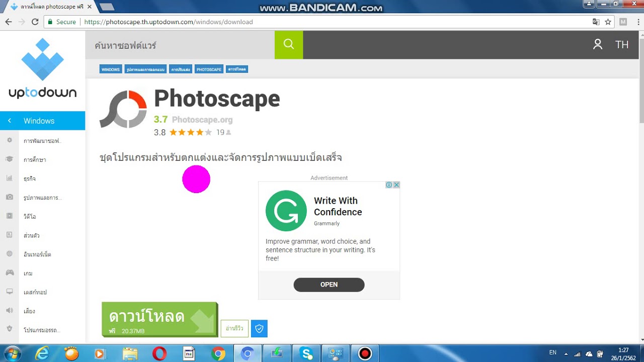This screenshot has width=644, height=362.
Task: Click the shield utilities category icon
Action: coord(10,329)
